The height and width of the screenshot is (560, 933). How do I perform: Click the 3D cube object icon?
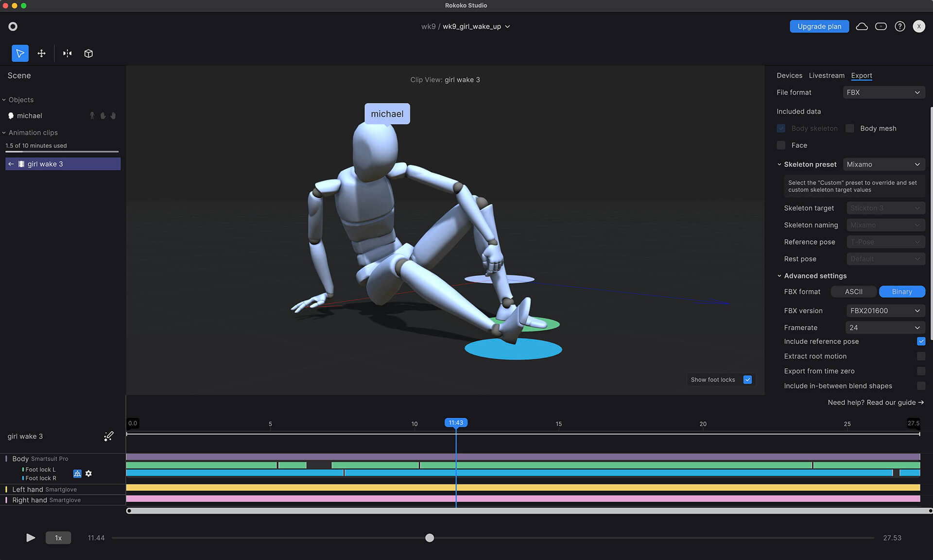coord(88,53)
